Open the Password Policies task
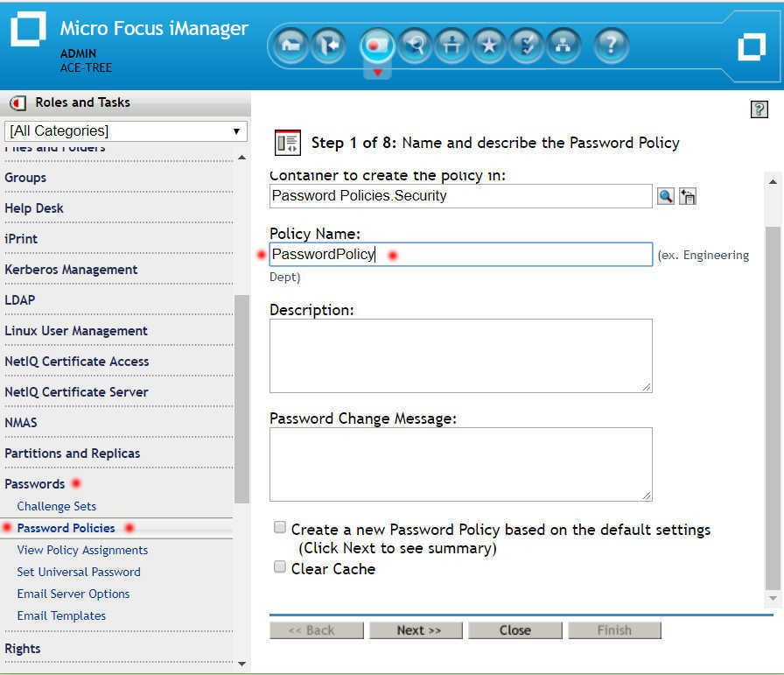 (66, 528)
